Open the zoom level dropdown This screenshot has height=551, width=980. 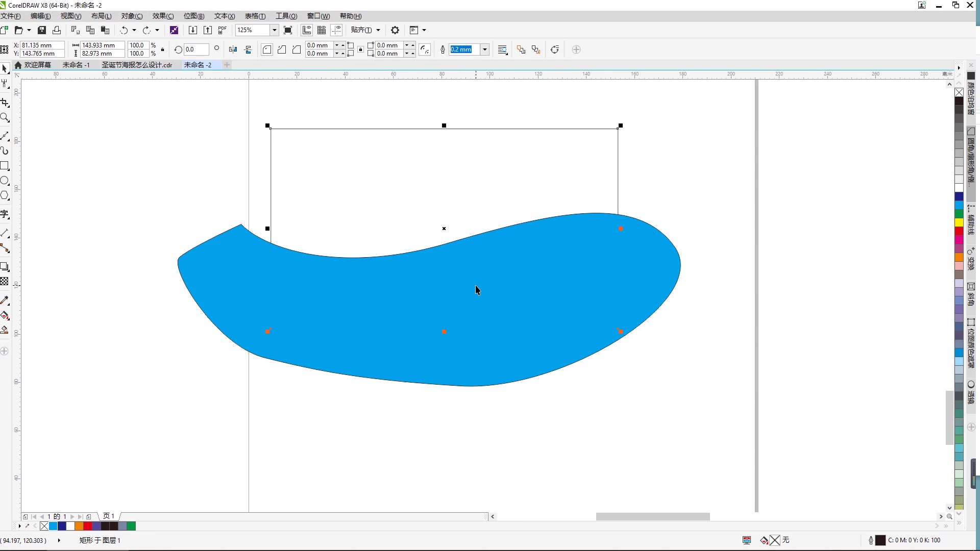pos(274,30)
